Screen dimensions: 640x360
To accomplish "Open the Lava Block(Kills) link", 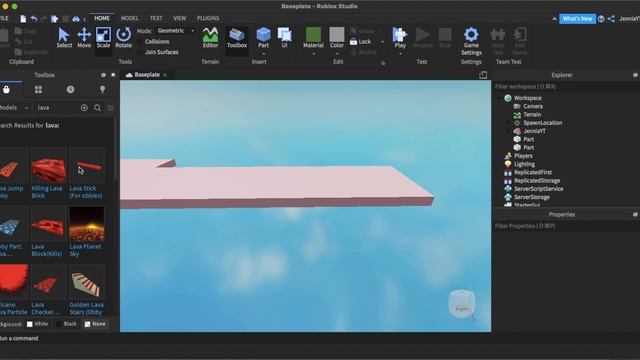I will (x=47, y=250).
